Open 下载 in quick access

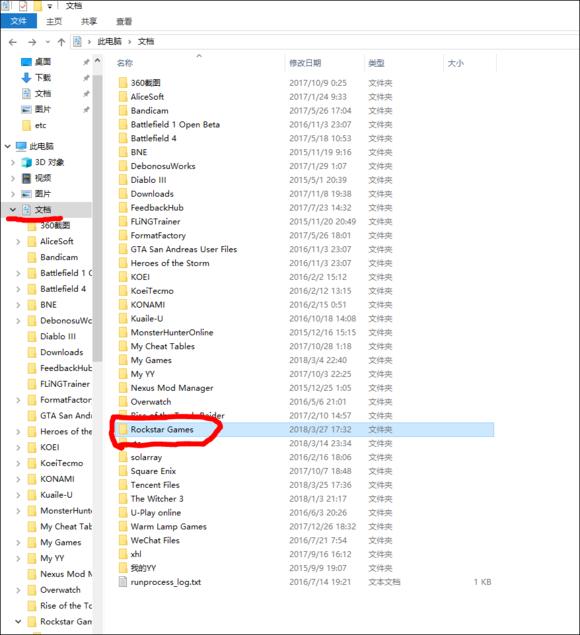pos(43,77)
